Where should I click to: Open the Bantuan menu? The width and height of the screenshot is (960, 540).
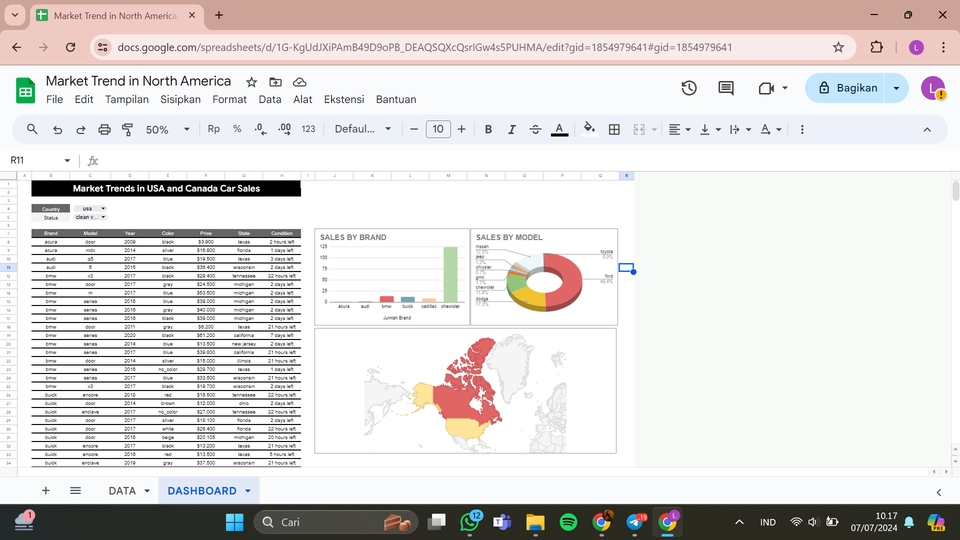[x=396, y=99]
